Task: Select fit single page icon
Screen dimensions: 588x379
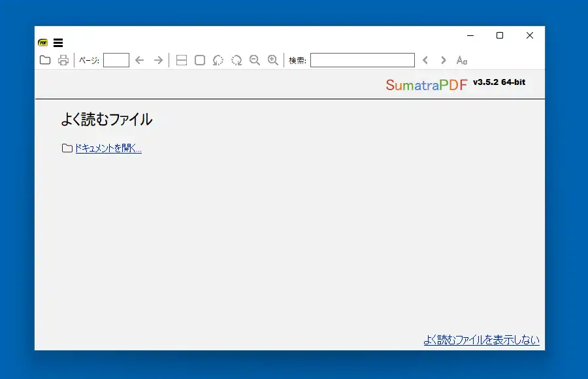Action: pos(200,60)
